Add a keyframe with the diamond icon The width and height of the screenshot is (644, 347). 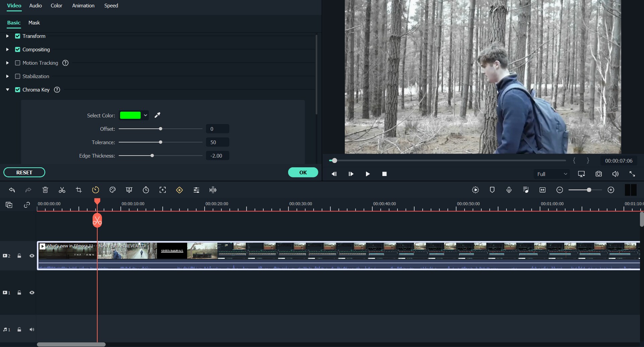(x=179, y=190)
